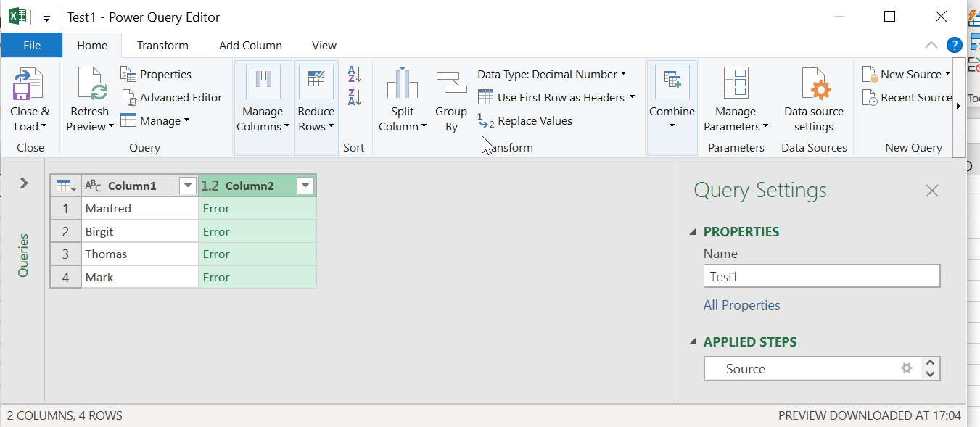This screenshot has width=980, height=427.
Task: Click the 1.2 data type icon of Column2
Action: coord(210,186)
